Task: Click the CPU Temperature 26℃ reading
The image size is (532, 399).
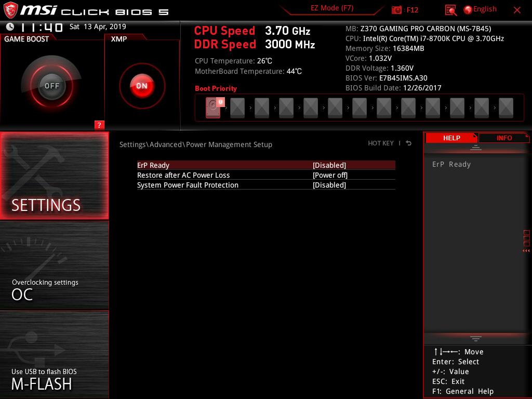Action: pos(233,61)
